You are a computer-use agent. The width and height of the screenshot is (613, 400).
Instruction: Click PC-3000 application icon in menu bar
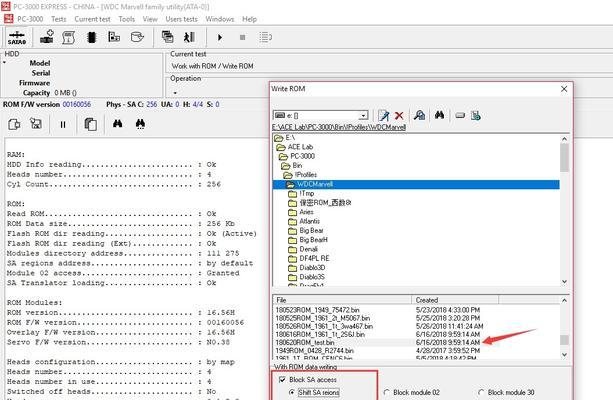[8, 19]
